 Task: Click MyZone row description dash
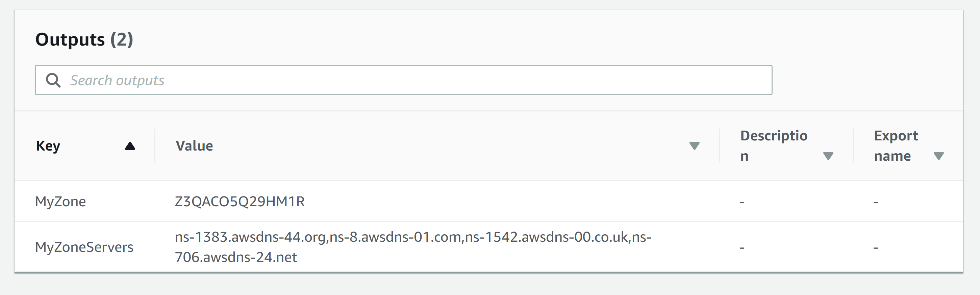(x=742, y=202)
